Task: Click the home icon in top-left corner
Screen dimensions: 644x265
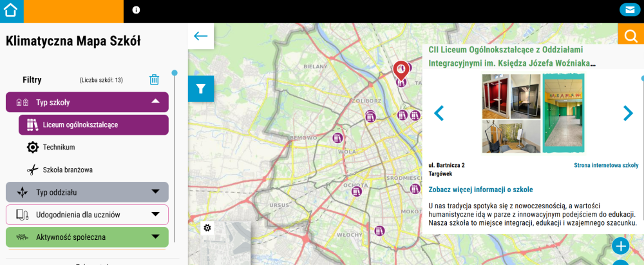Action: point(11,11)
